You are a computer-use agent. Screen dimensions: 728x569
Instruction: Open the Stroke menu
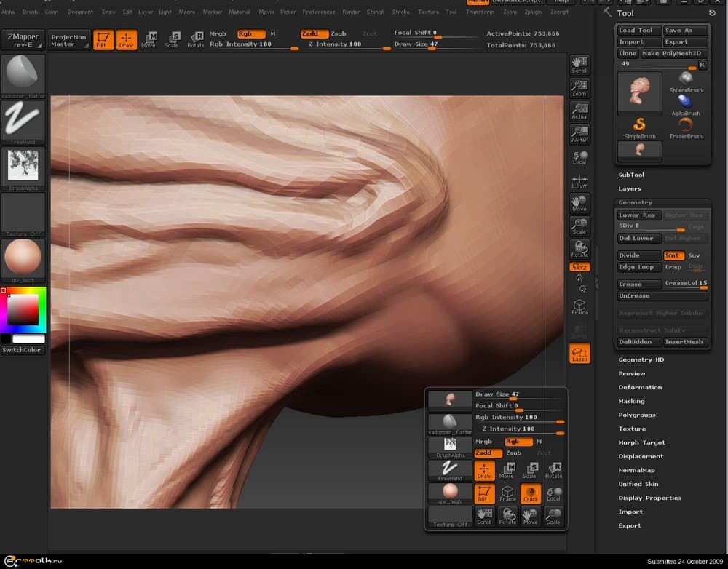coord(400,12)
